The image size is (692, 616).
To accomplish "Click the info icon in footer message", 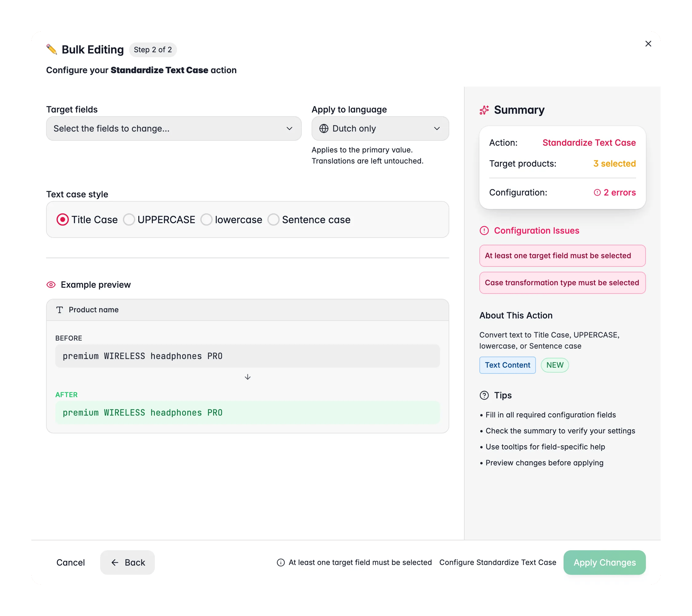I will click(x=281, y=563).
